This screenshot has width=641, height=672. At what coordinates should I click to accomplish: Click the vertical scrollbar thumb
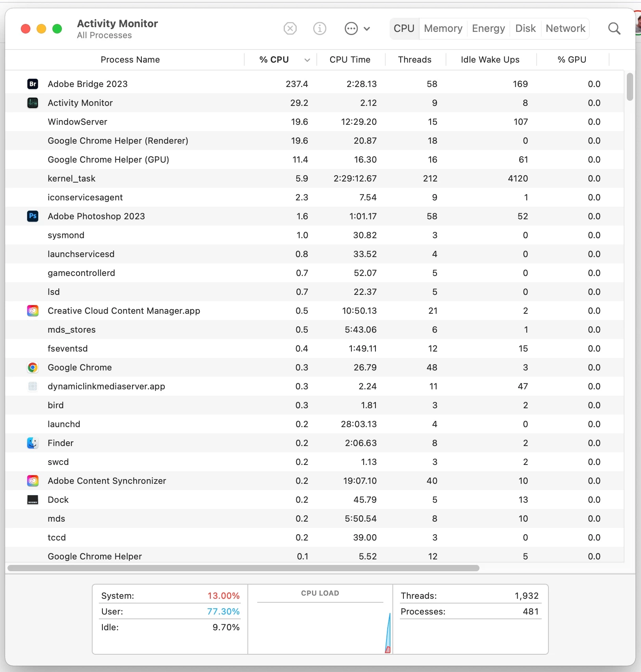(630, 87)
